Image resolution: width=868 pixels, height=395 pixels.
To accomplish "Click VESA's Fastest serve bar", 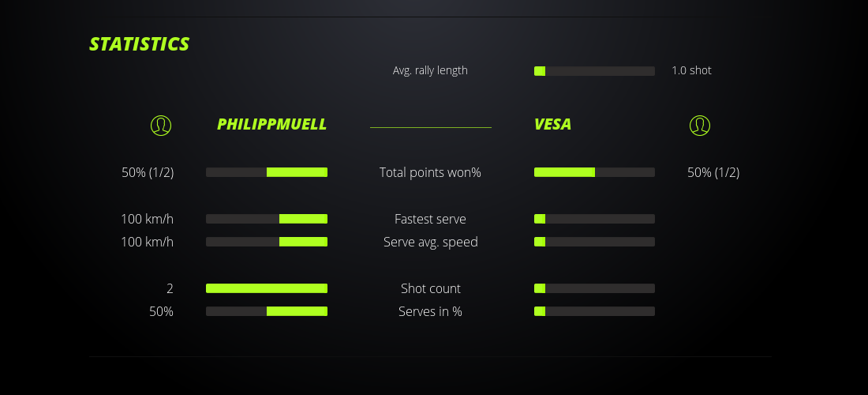I will coord(594,219).
